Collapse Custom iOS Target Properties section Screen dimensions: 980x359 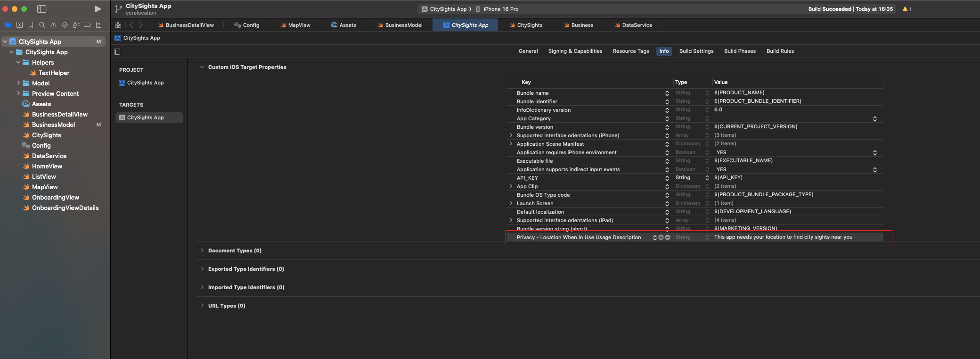202,67
